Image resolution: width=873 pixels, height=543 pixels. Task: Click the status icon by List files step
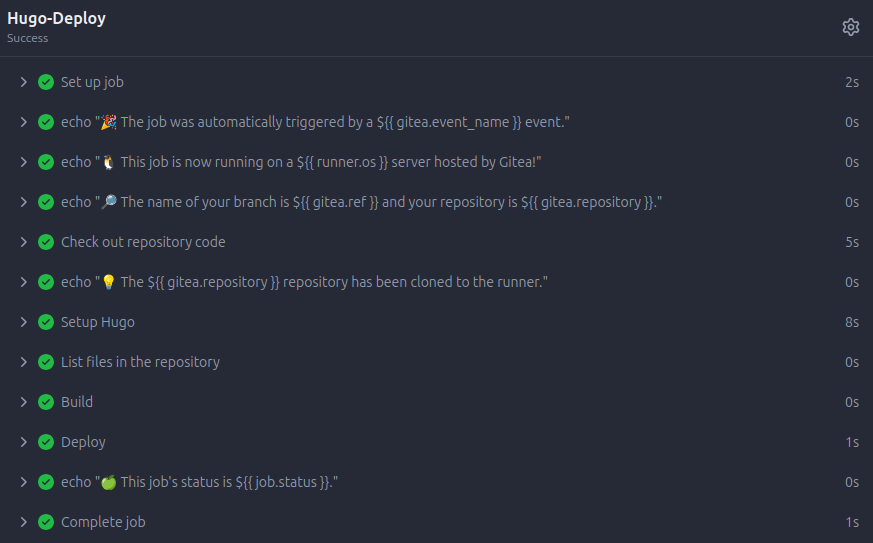46,362
